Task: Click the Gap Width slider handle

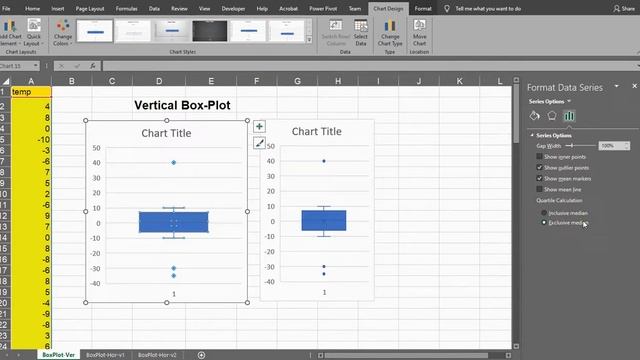Action: pos(572,146)
